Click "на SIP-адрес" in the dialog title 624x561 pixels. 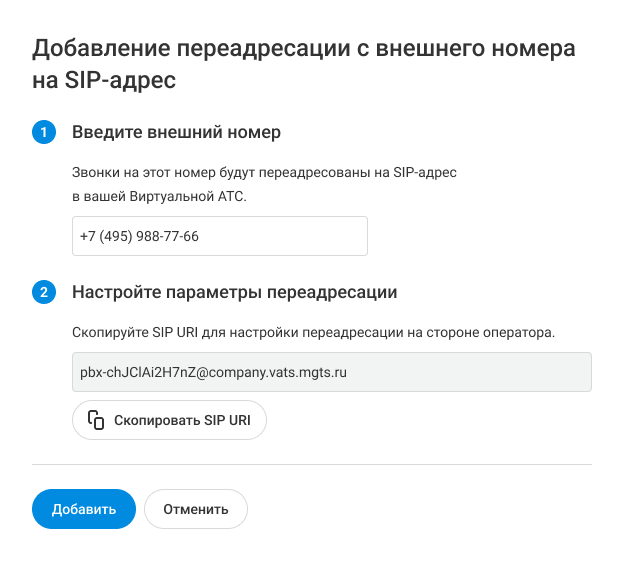click(x=105, y=81)
